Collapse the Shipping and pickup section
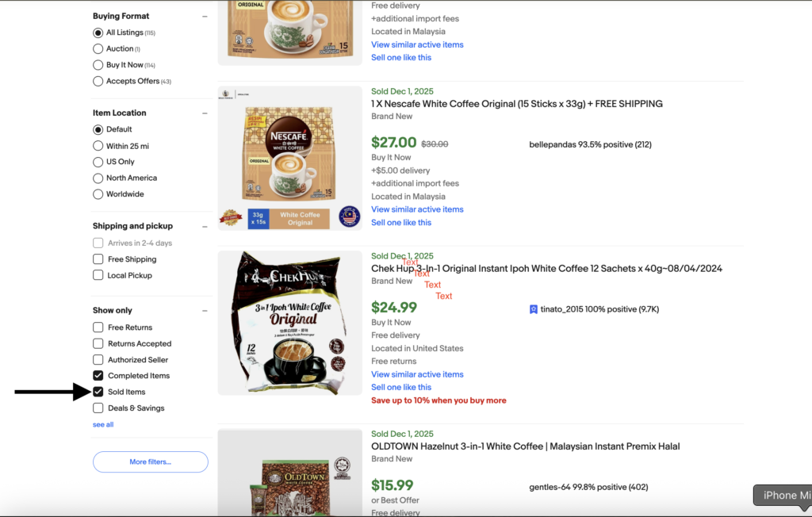 point(205,226)
